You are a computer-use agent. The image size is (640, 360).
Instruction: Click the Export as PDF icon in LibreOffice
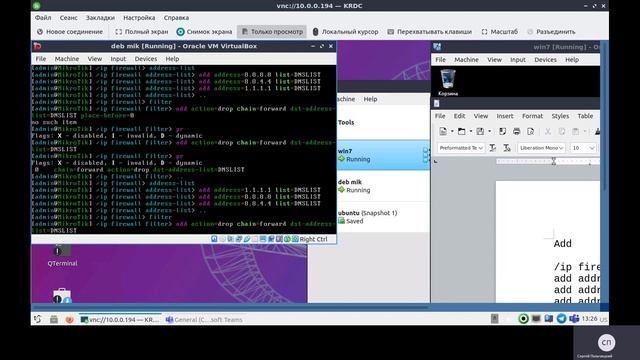pyautogui.click(x=502, y=131)
